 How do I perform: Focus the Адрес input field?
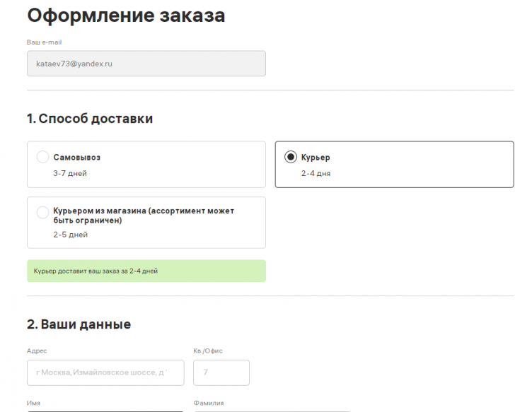coord(105,372)
